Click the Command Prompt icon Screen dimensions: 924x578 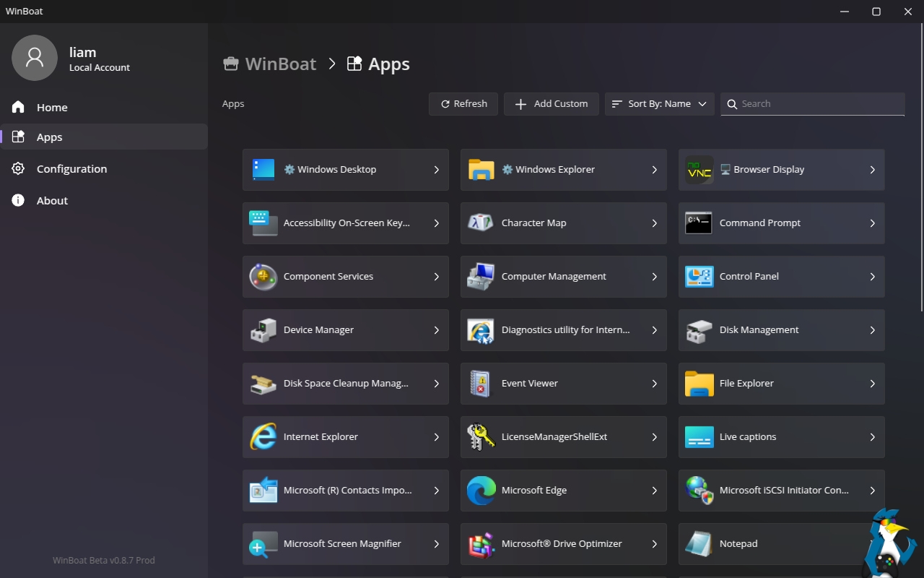pos(699,223)
